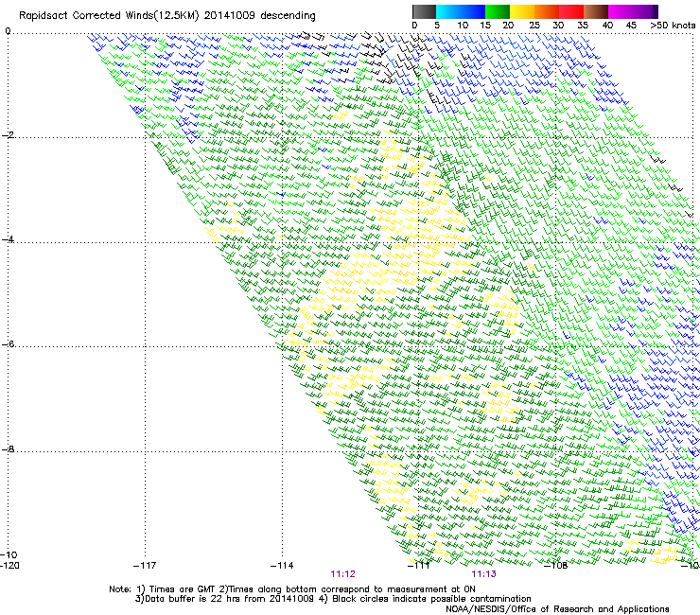Click the yellow 20-25 knots color swatch

[x=522, y=11]
